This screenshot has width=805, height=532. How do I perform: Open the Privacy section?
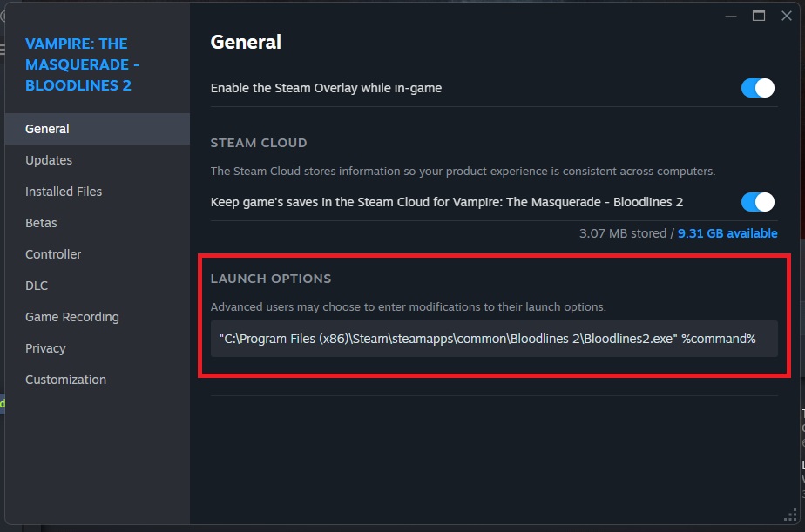tap(45, 348)
